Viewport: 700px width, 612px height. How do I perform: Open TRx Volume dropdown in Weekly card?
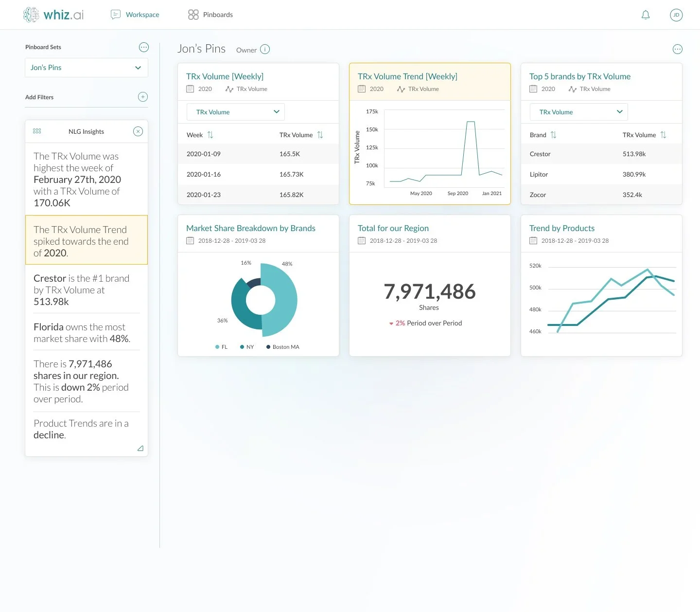pos(236,112)
